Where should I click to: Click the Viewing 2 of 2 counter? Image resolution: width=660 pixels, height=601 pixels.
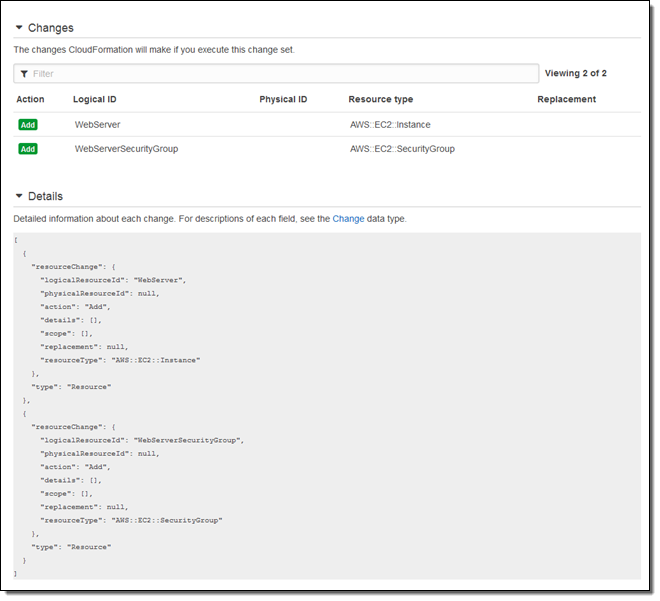[575, 74]
